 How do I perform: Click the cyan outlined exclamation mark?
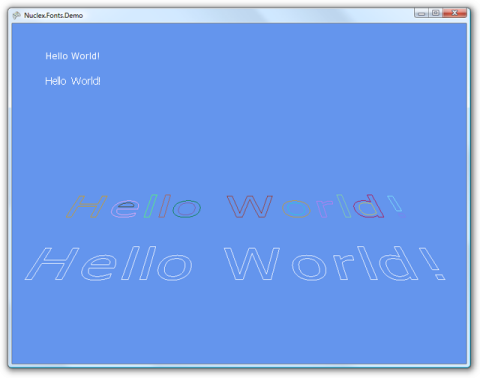tap(397, 206)
